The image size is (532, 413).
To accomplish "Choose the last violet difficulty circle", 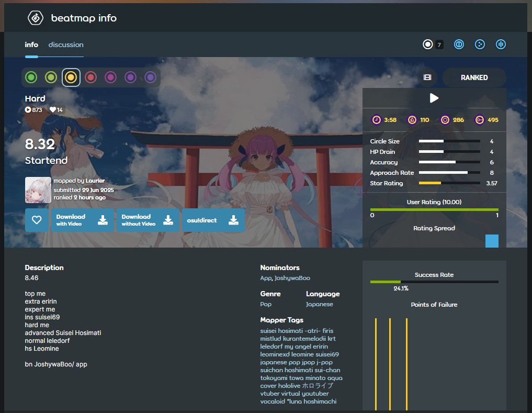I will 150,77.
